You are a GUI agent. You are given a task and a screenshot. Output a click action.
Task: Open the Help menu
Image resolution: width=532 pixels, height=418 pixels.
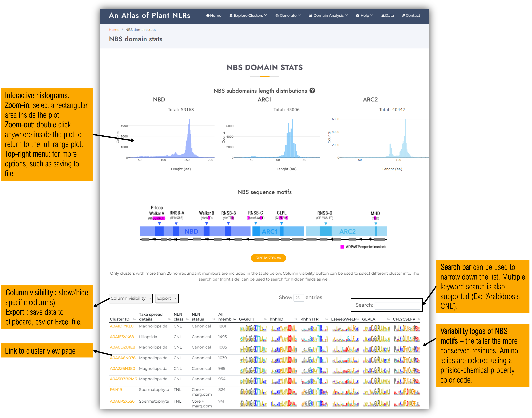364,15
